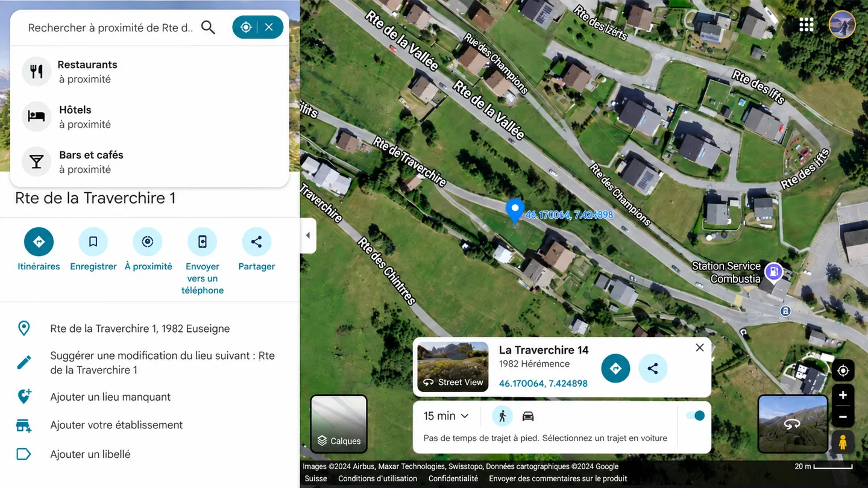Zoom out with the minus button
868x488 pixels.
click(x=843, y=417)
